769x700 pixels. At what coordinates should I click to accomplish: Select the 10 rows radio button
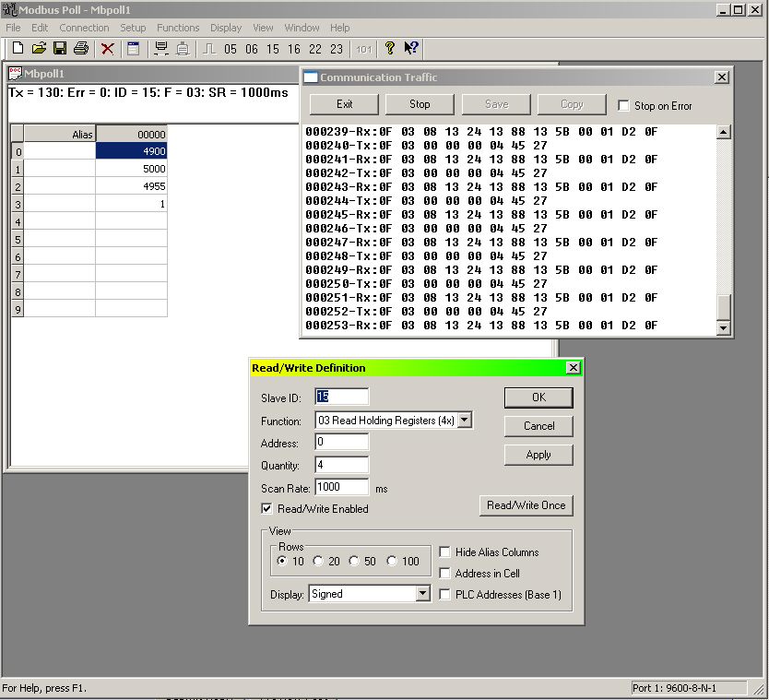282,560
